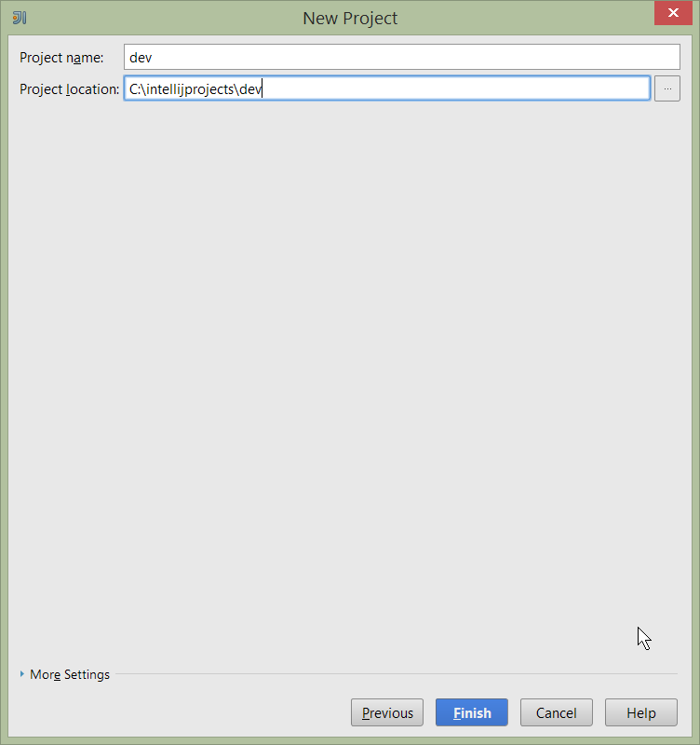Click the New Project title text
Image resolution: width=700 pixels, height=745 pixels.
tap(350, 18)
